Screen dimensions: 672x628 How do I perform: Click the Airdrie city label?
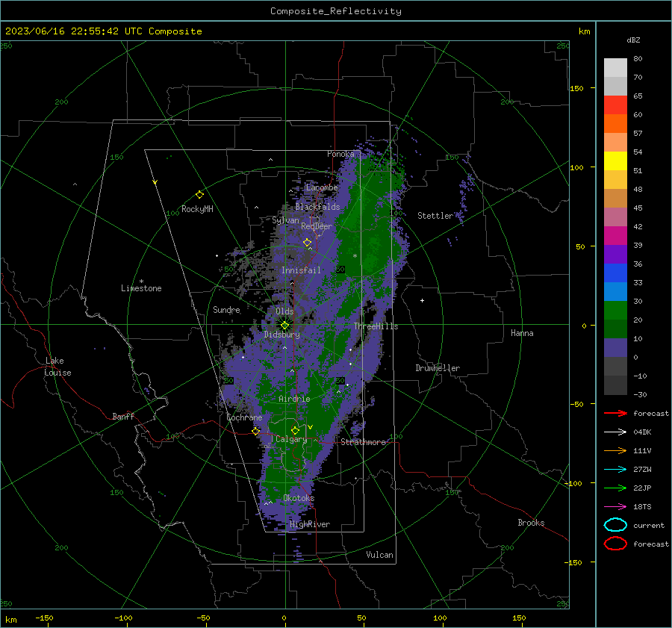click(294, 399)
